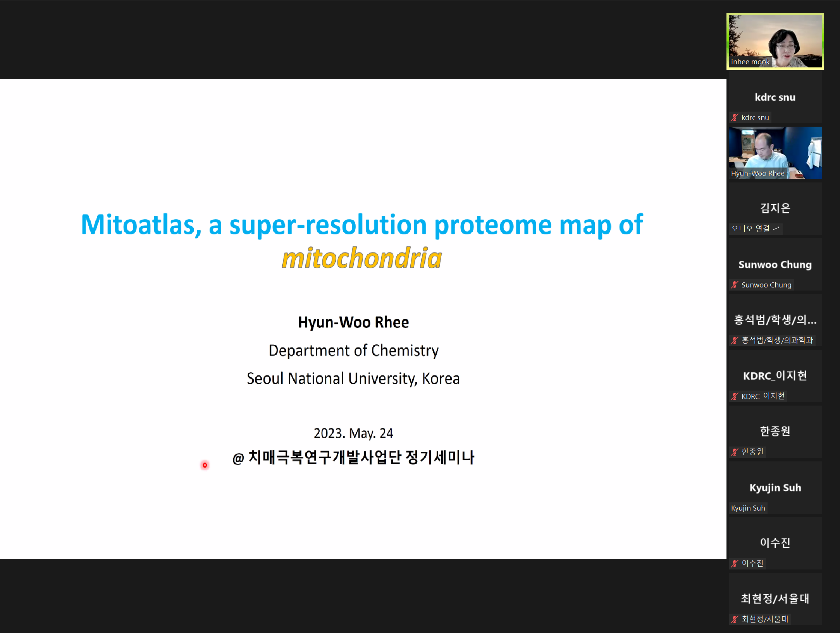Click the kdrc snu participant tile
The width and height of the screenshot is (840, 633).
click(x=775, y=97)
